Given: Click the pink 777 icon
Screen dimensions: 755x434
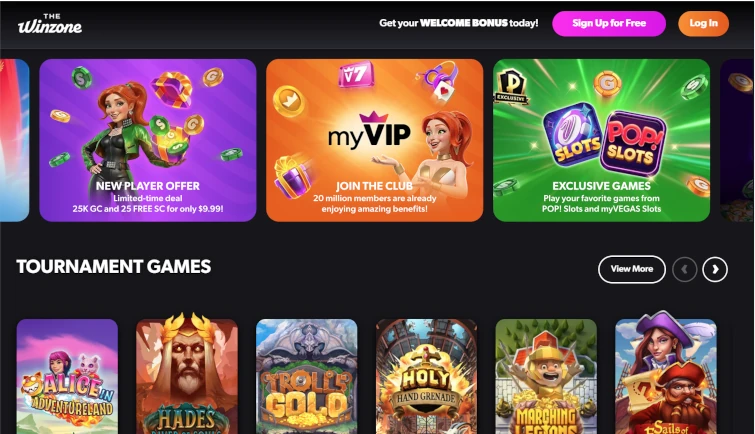Looking at the screenshot, I should point(356,74).
